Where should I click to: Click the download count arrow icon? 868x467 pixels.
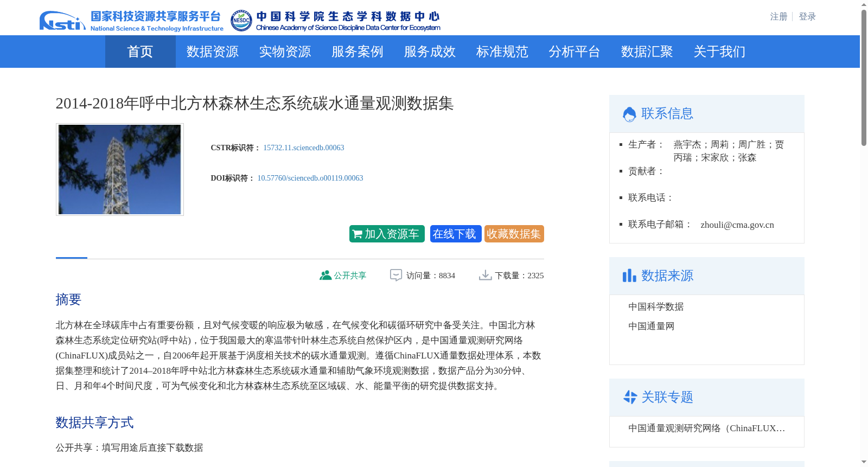point(485,275)
